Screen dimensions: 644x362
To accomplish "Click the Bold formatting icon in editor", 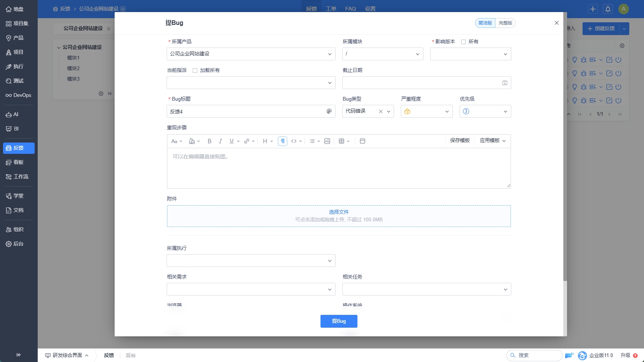I will pyautogui.click(x=210, y=141).
